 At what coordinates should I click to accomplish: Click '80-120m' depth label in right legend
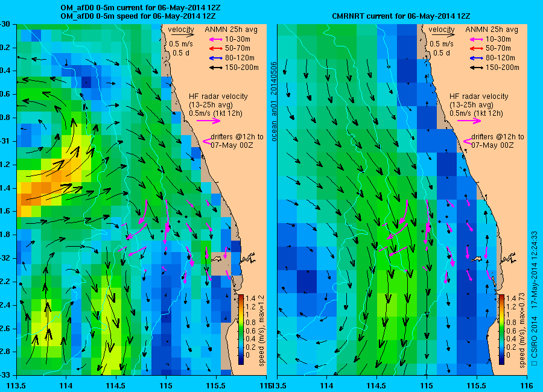[500, 58]
